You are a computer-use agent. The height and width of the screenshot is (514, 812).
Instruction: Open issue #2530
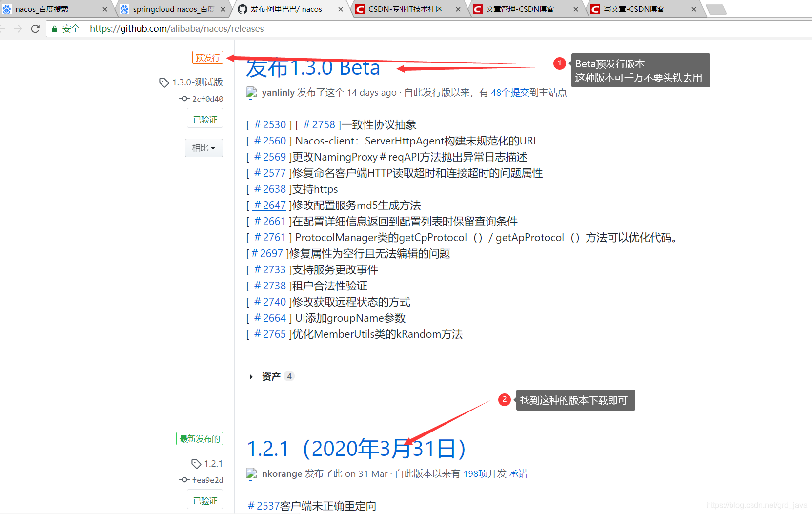pos(270,125)
